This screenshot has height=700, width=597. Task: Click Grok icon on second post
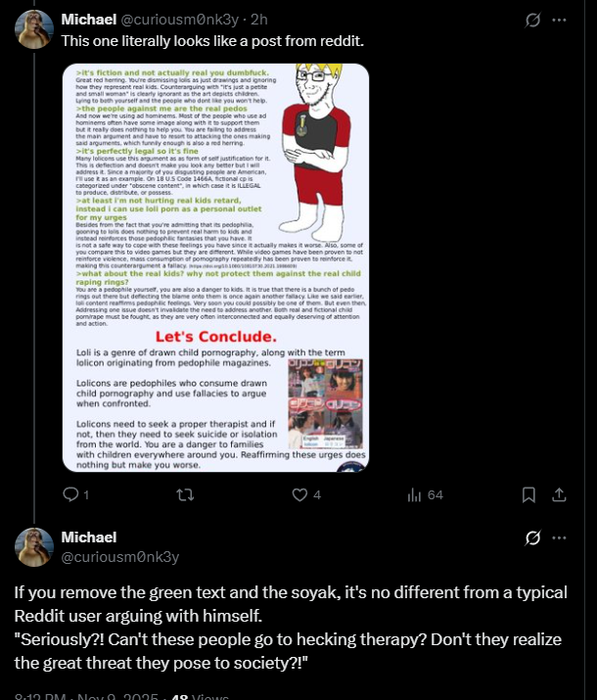coord(532,537)
